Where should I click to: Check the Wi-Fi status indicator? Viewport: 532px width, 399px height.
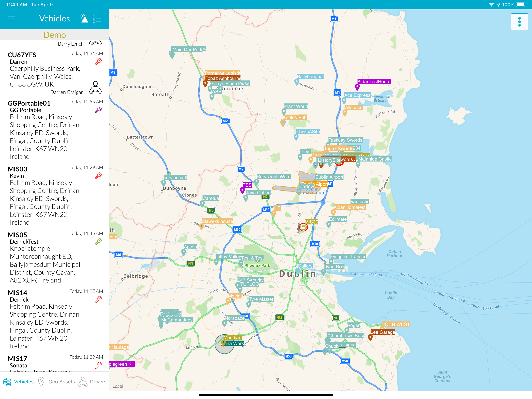coord(492,4)
